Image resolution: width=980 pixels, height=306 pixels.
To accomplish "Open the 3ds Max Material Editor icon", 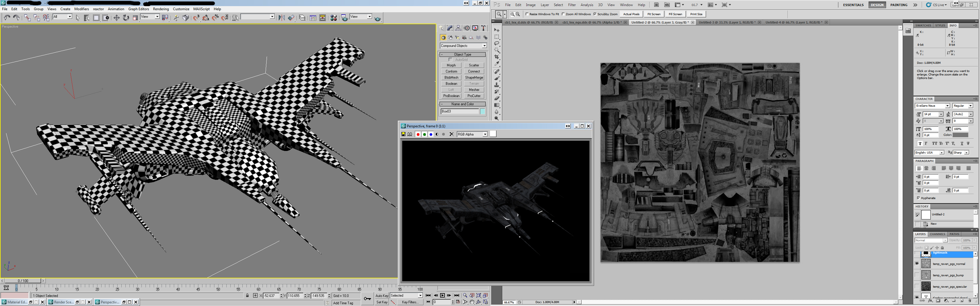I will coord(333,18).
